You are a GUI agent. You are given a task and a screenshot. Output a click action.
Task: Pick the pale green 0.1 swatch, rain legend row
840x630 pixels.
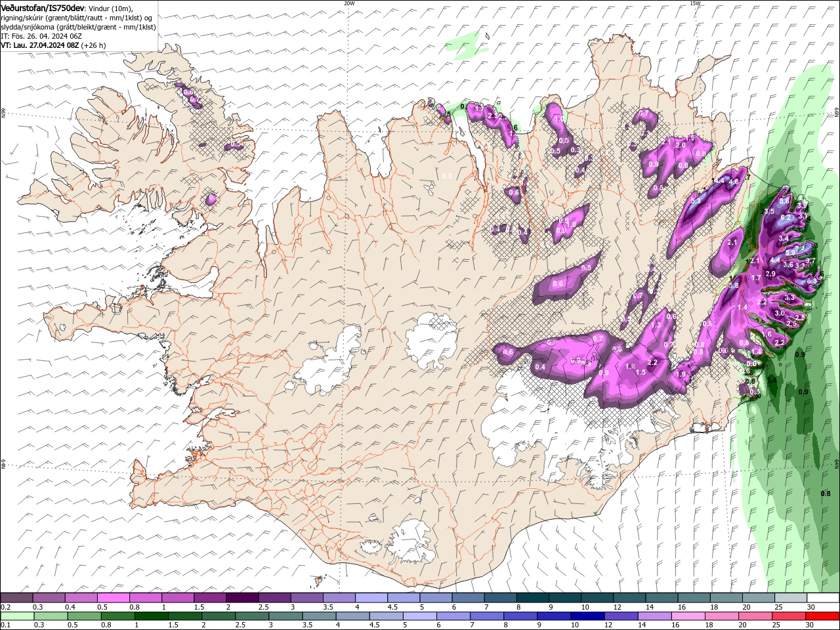click(16, 616)
